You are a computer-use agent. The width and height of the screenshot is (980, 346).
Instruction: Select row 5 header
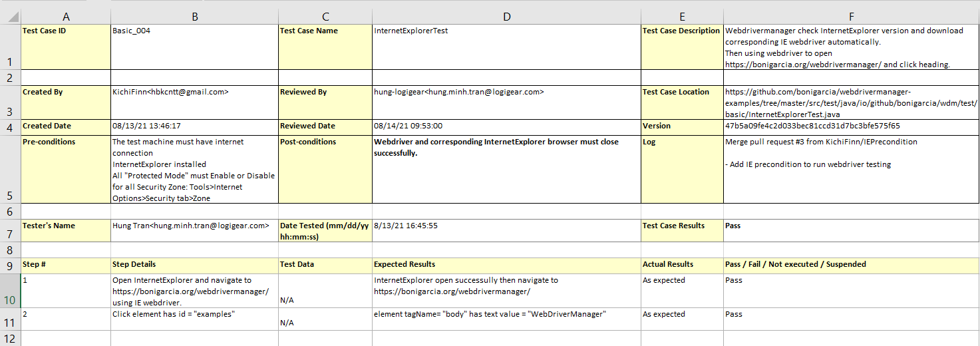point(10,170)
